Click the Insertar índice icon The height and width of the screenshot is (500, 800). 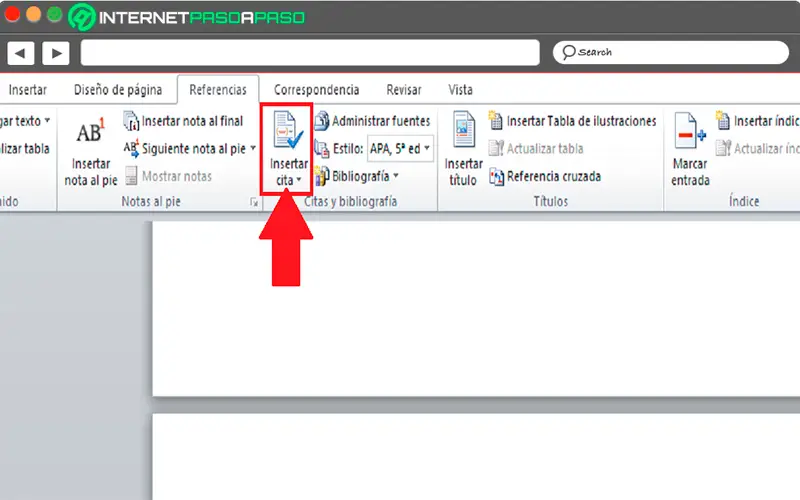723,121
